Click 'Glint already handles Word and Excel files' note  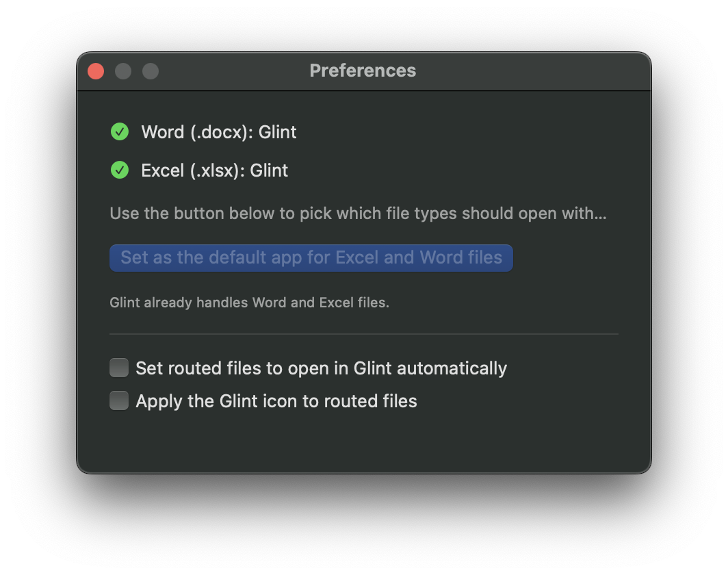249,303
